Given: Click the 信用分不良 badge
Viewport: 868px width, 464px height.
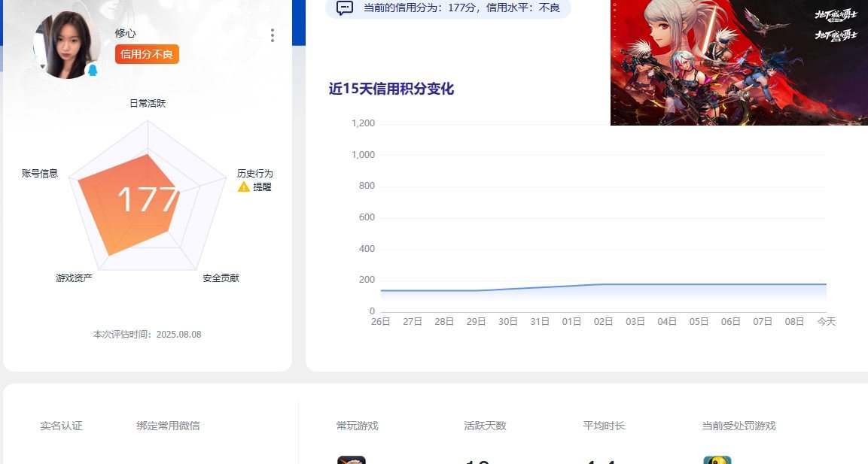Looking at the screenshot, I should click(147, 54).
